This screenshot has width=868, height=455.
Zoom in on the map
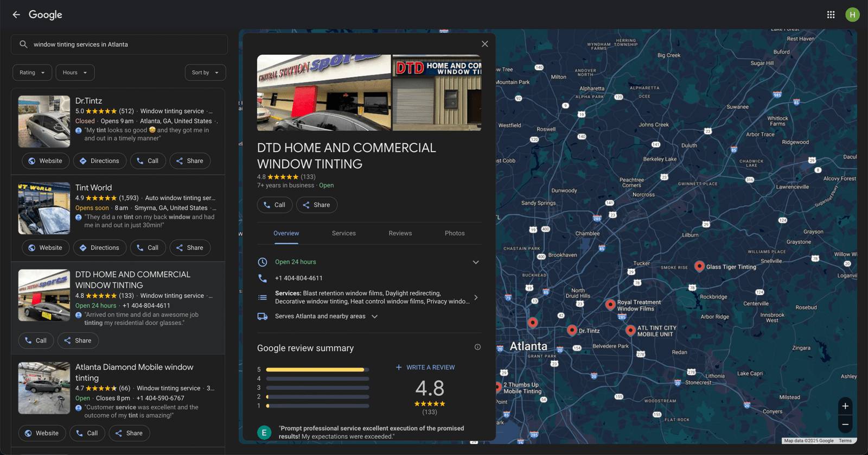pyautogui.click(x=845, y=406)
